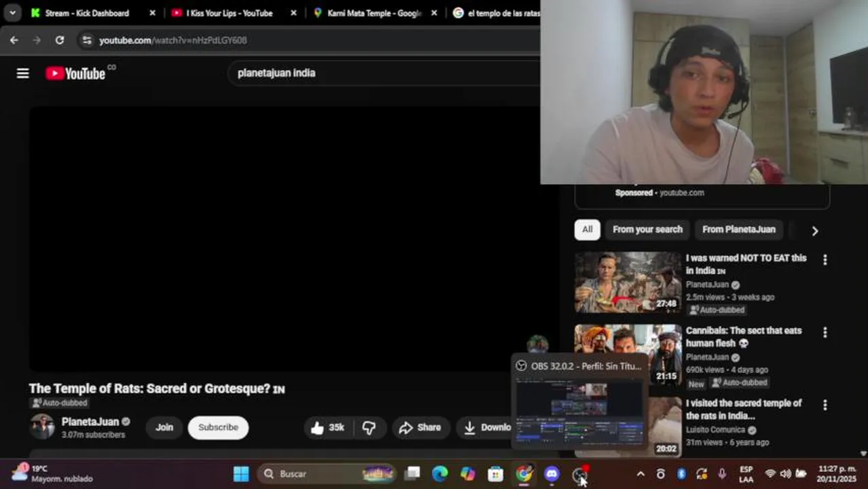Screen dimensions: 868x489
Task: Open 'Cannibals: The sect that eats human flesh' title
Action: pyautogui.click(x=744, y=337)
